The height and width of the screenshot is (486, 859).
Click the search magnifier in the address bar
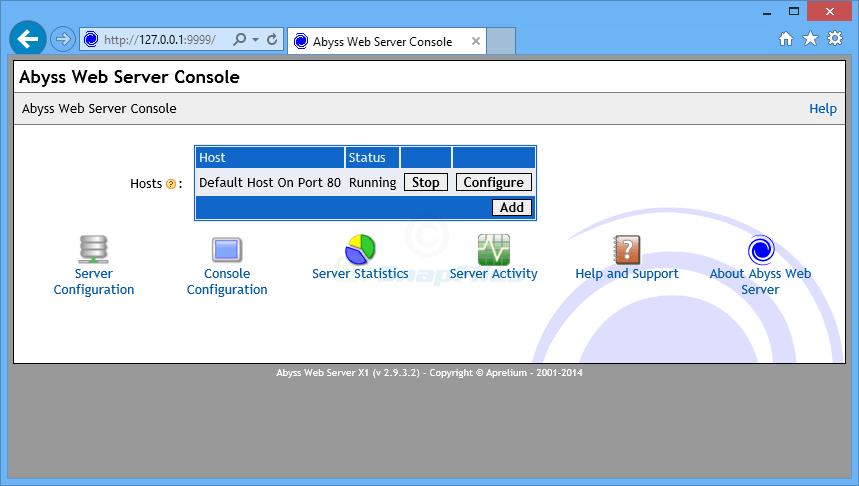tap(239, 39)
